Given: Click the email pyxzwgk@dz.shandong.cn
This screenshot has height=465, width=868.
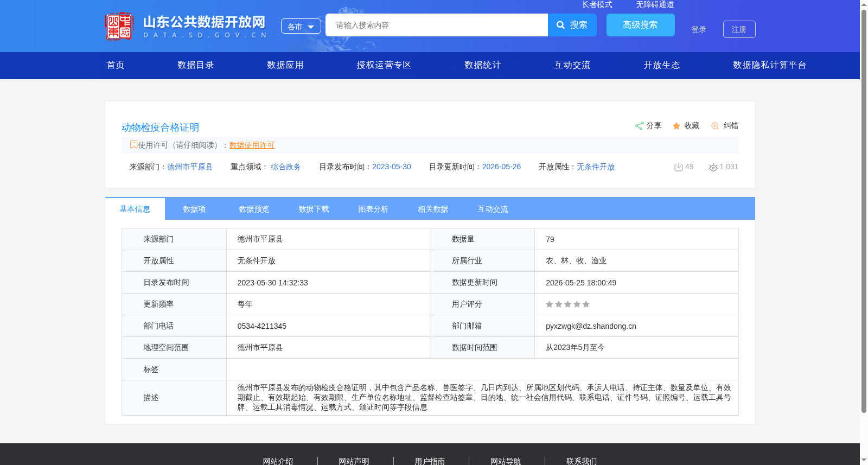Looking at the screenshot, I should [x=591, y=326].
